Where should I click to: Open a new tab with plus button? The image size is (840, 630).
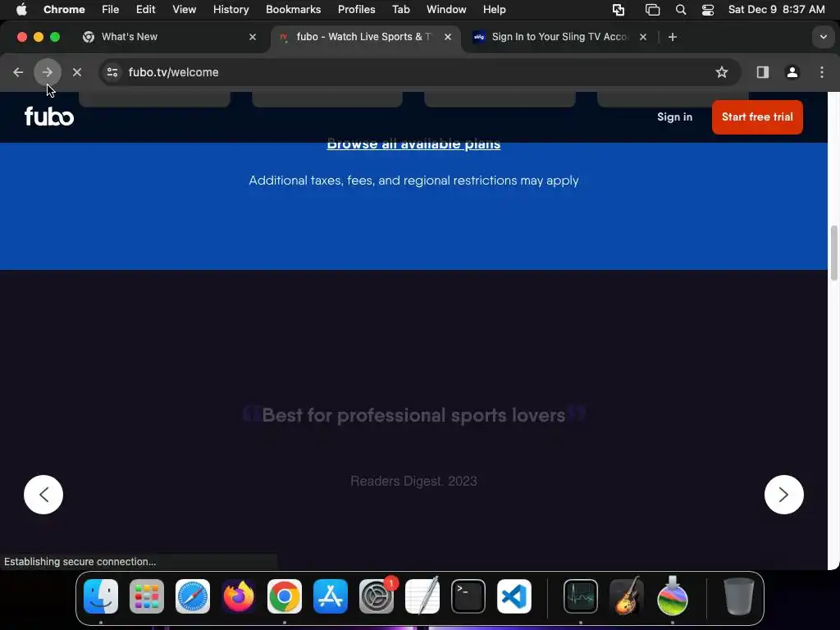pos(673,37)
